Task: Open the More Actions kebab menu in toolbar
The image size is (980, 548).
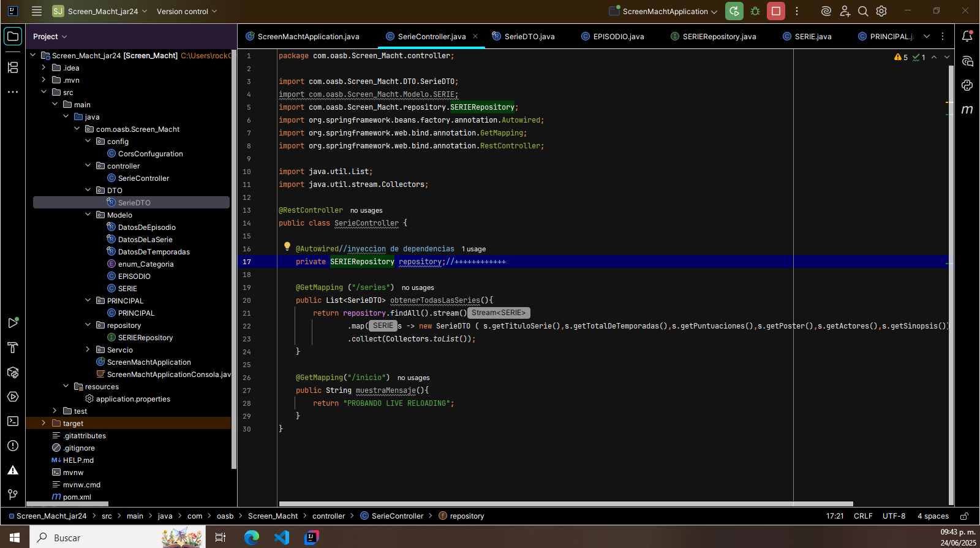Action: [797, 11]
